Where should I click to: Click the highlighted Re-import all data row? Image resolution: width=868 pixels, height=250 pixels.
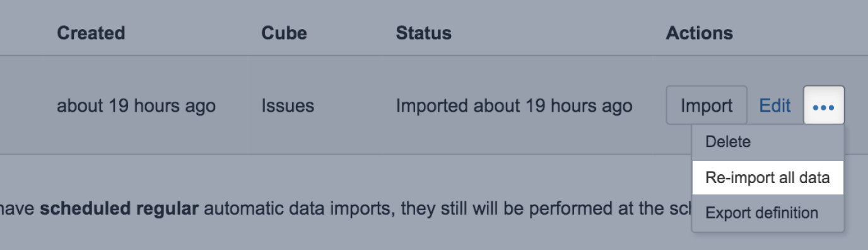click(x=768, y=177)
